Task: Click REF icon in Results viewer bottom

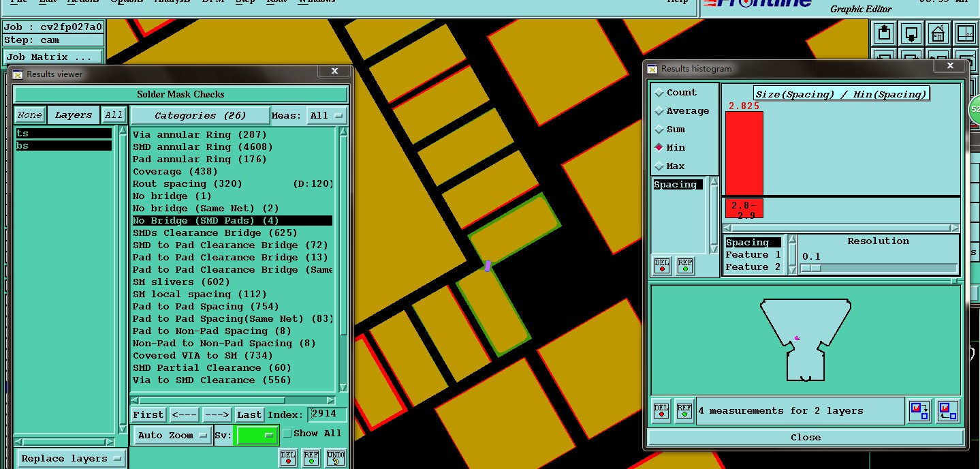Action: pos(311,458)
